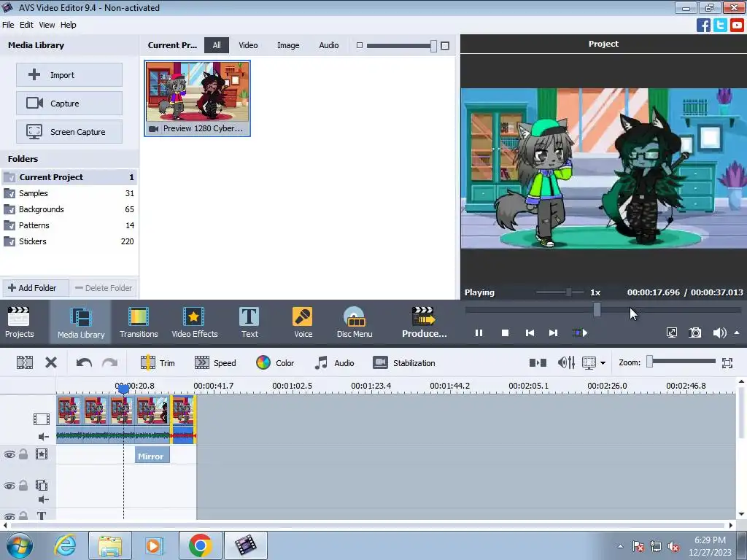Open Google Chrome from taskbar

(x=200, y=545)
